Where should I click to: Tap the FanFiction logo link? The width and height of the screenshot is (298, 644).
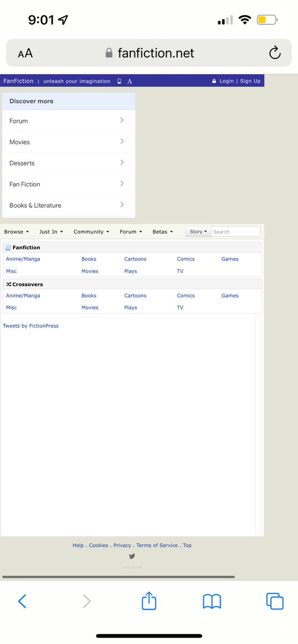coord(18,81)
